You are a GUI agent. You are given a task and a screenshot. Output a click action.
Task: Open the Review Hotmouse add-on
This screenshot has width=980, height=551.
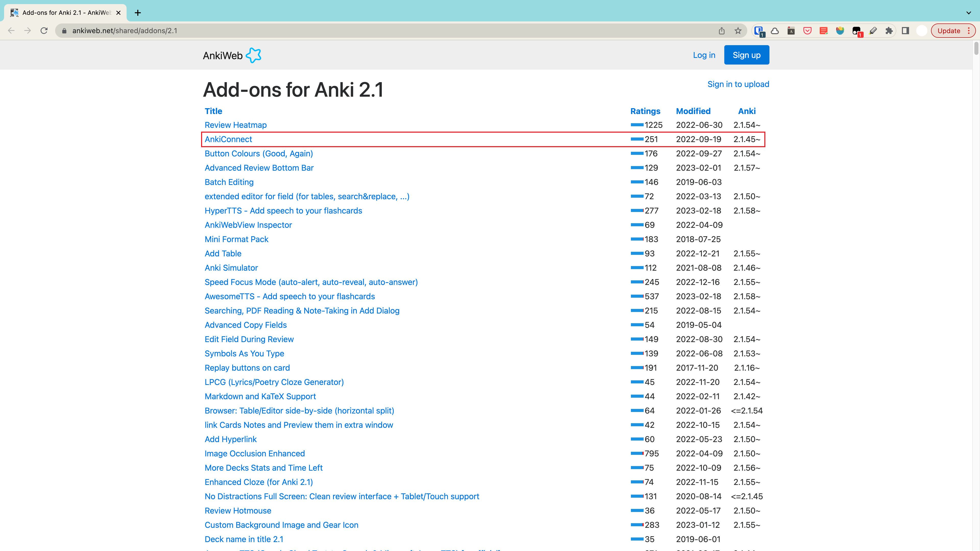238,511
